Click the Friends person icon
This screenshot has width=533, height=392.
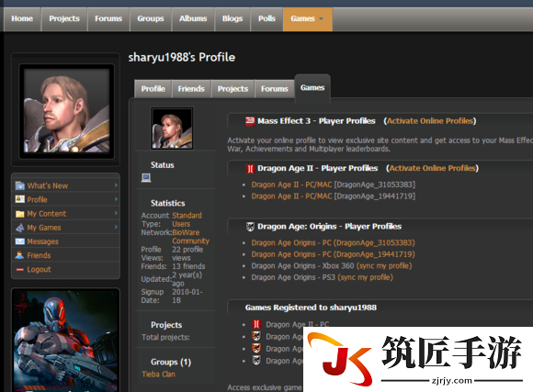tap(19, 255)
